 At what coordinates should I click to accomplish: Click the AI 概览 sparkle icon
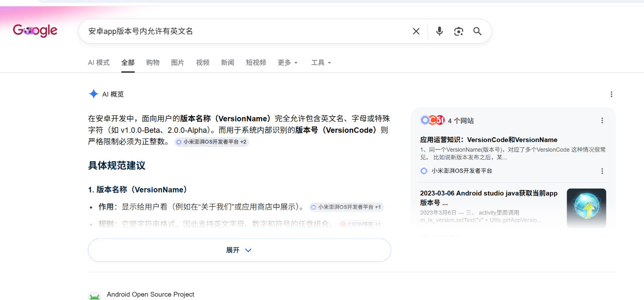(94, 94)
